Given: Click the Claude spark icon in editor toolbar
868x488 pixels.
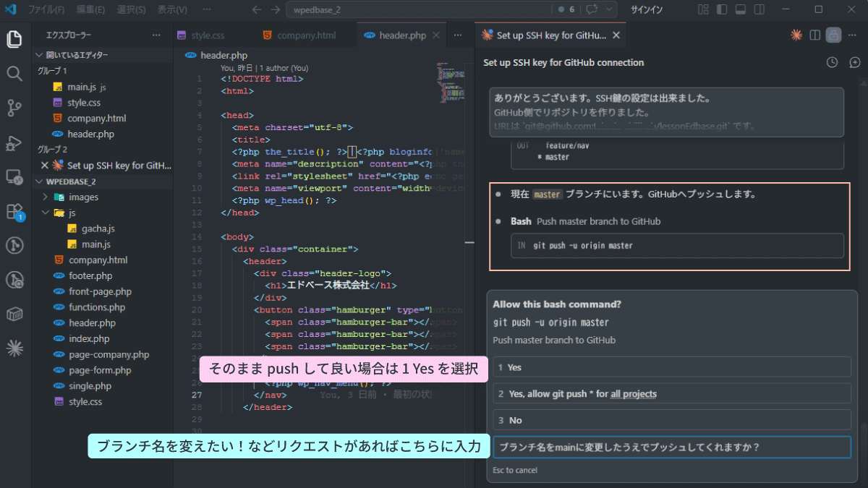Looking at the screenshot, I should click(796, 35).
